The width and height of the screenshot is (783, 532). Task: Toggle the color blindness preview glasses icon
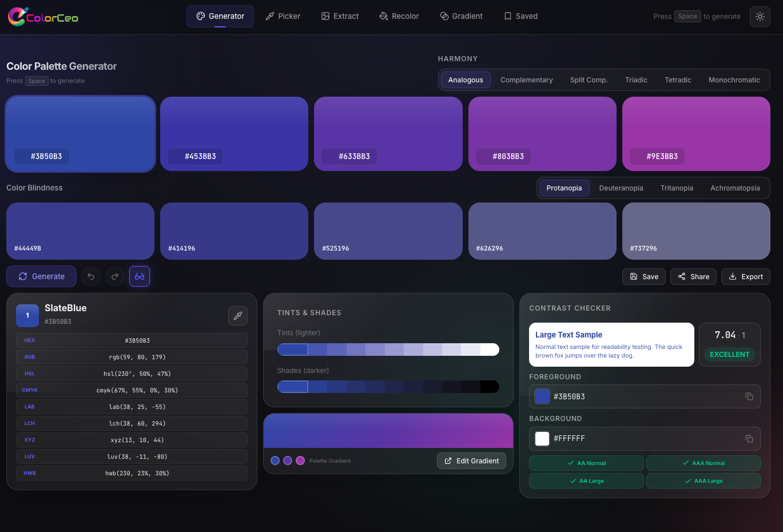click(x=139, y=276)
